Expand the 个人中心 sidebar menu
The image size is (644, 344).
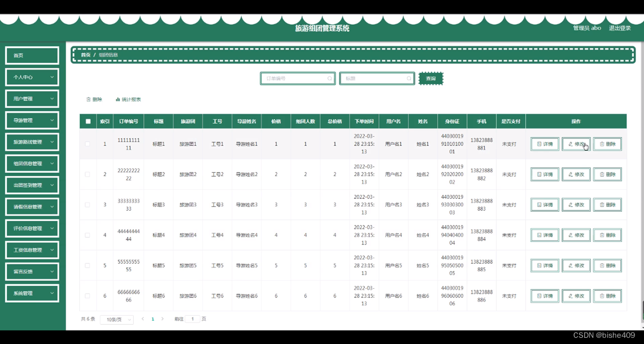32,77
